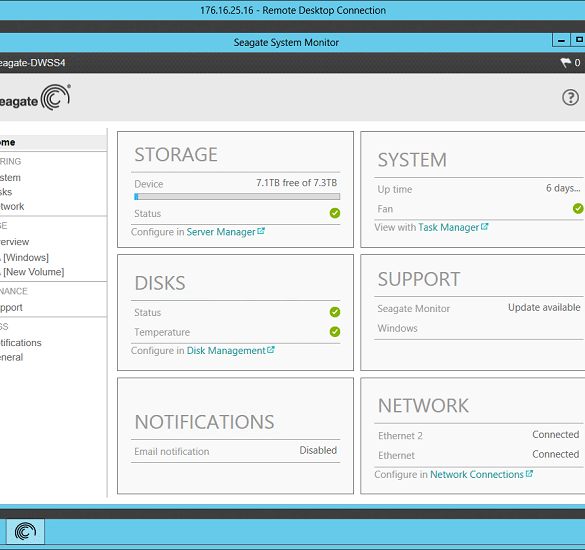
Task: Open the Network Connections link
Action: 477,474
